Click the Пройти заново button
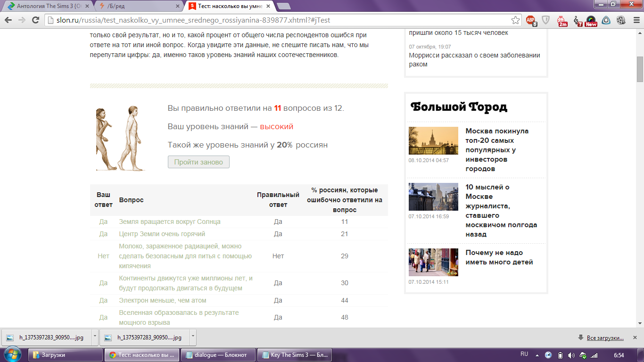644x362 pixels. click(198, 162)
